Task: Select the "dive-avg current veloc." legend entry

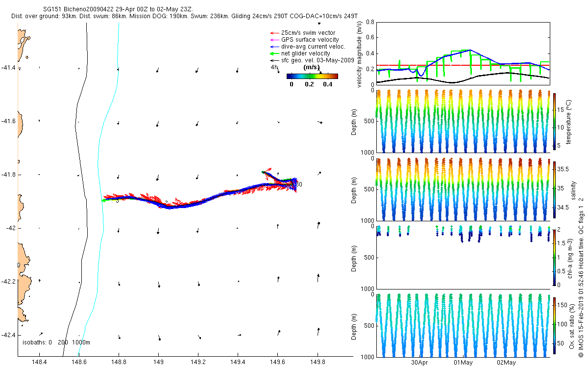Action: (313, 47)
